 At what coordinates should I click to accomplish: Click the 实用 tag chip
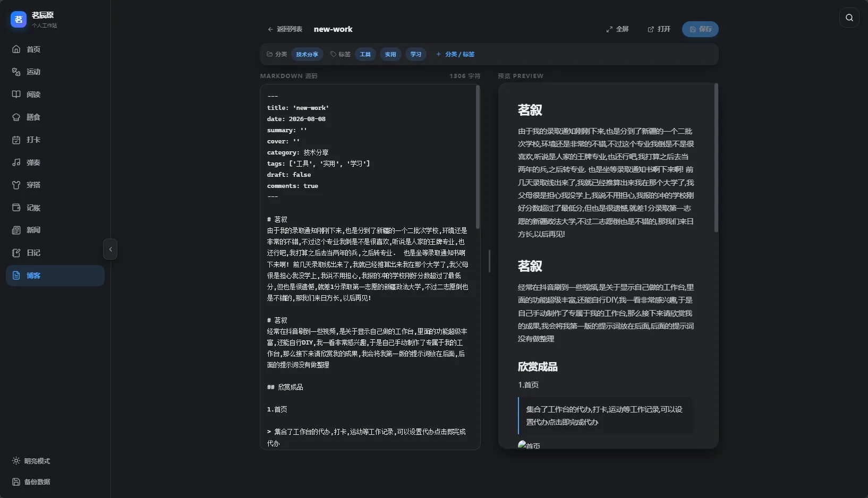coord(390,54)
